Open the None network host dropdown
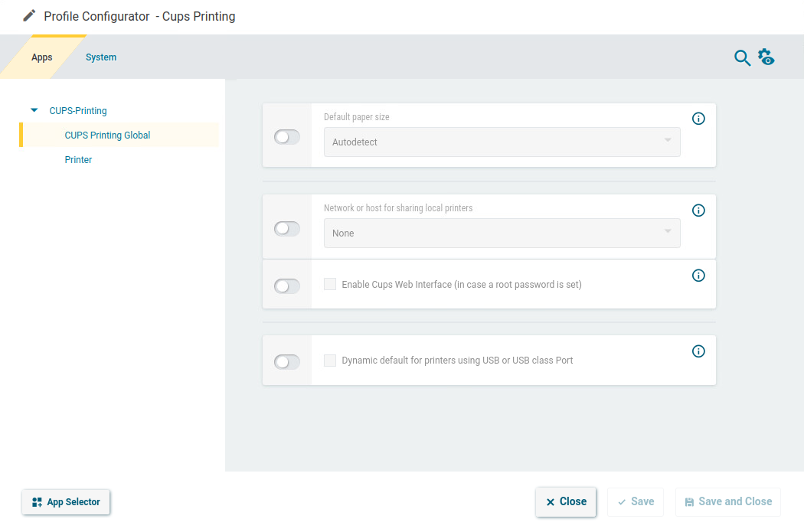Viewport: 804px width, 532px height. (502, 233)
